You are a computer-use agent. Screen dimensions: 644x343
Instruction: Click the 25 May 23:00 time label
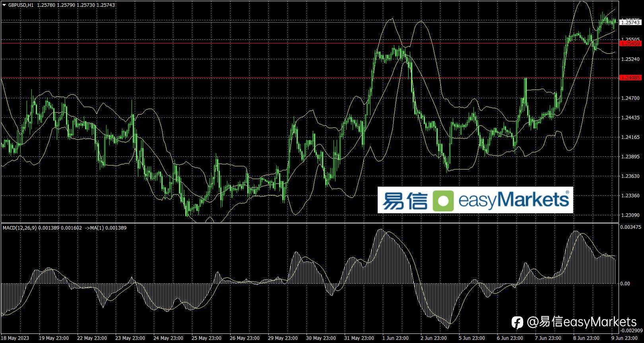(206, 338)
